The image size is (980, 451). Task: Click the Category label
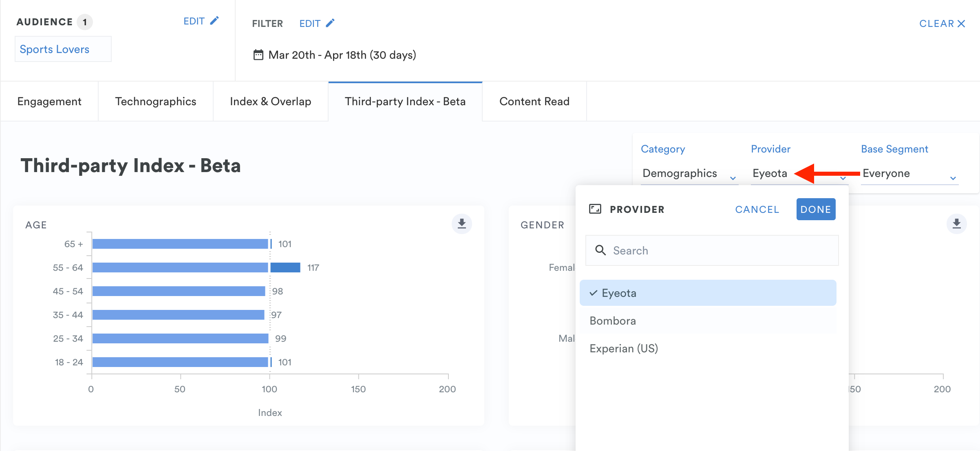[663, 149]
